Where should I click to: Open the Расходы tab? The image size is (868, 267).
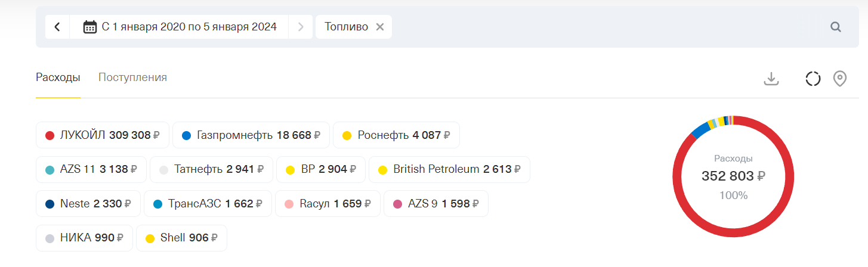click(x=58, y=77)
